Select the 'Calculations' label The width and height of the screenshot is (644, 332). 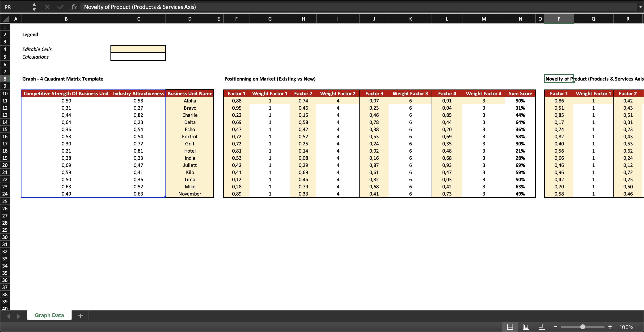click(x=36, y=57)
